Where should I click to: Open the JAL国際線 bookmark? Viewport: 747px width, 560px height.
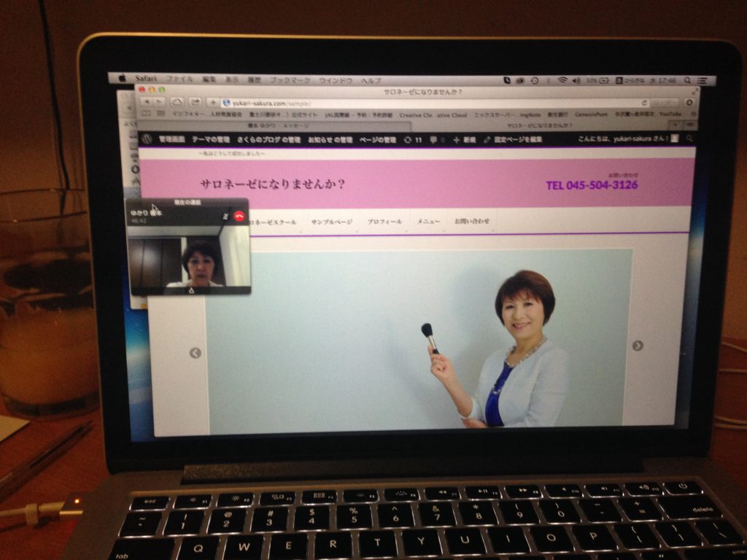tap(358, 114)
